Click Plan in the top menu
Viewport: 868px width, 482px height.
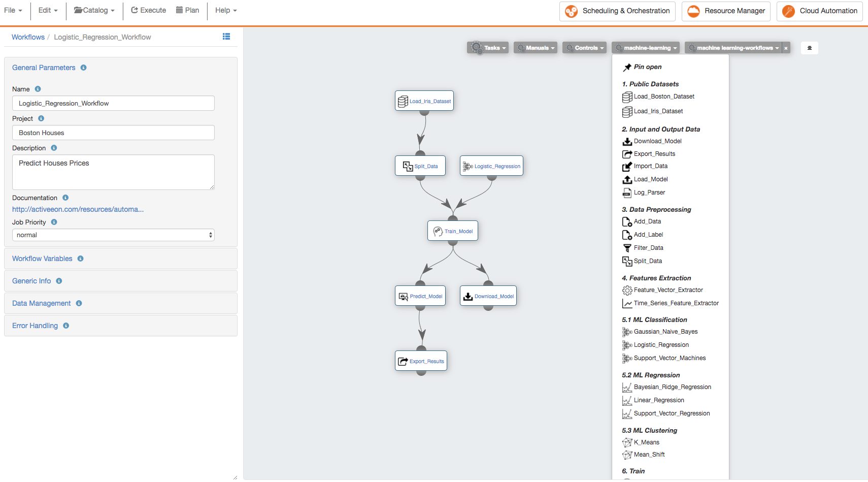coord(188,10)
